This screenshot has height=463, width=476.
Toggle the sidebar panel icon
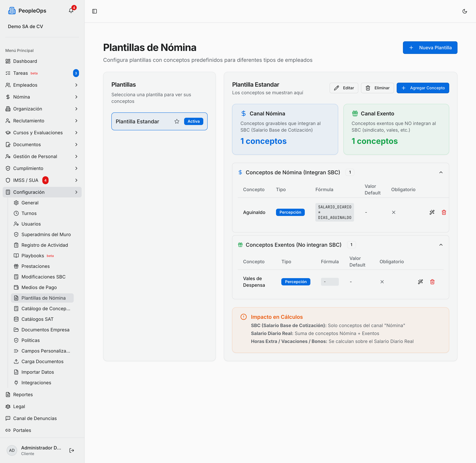(95, 11)
